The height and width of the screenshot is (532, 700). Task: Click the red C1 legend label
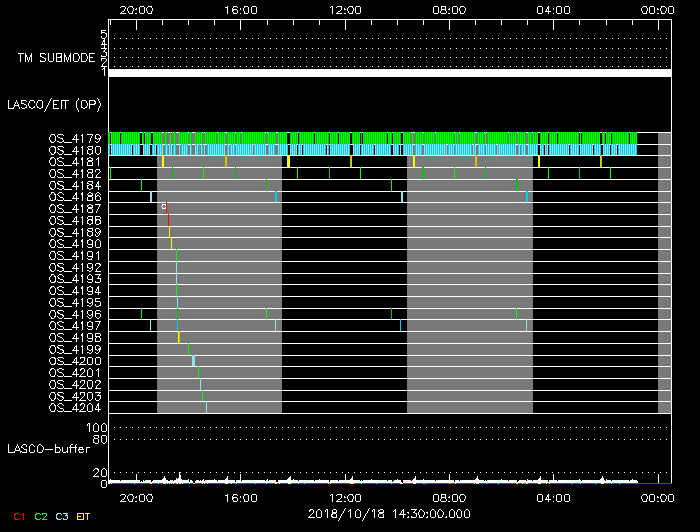(x=18, y=516)
